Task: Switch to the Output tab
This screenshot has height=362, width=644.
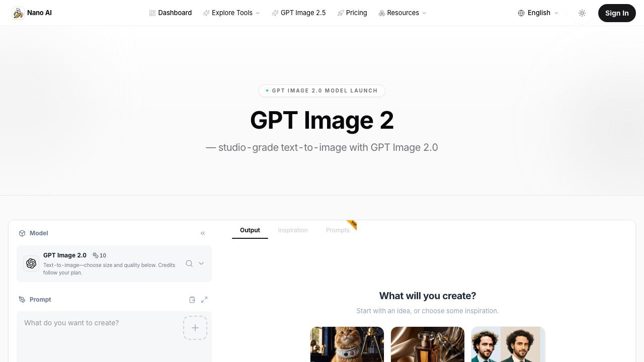Action: pos(250,230)
